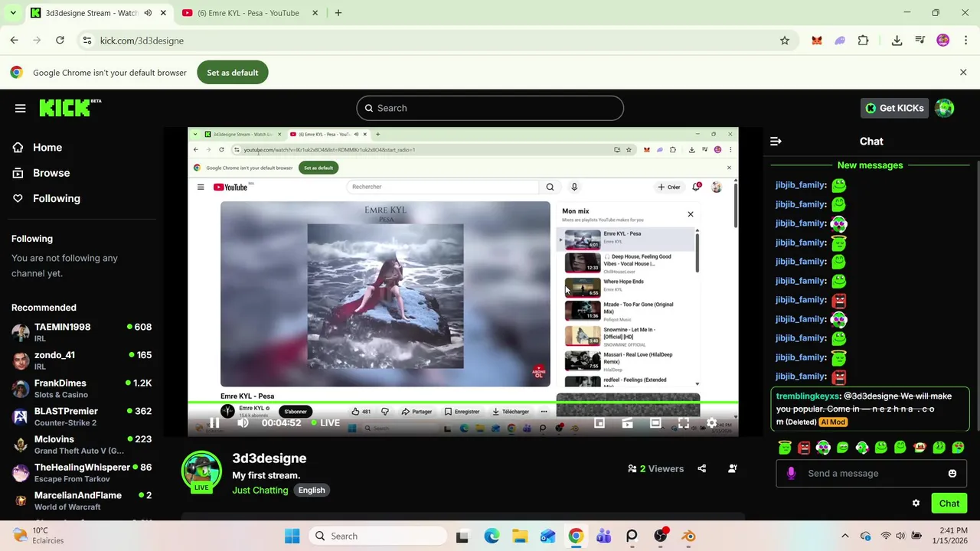
Task: Open BLASTPremier recommended channel
Action: (x=81, y=417)
